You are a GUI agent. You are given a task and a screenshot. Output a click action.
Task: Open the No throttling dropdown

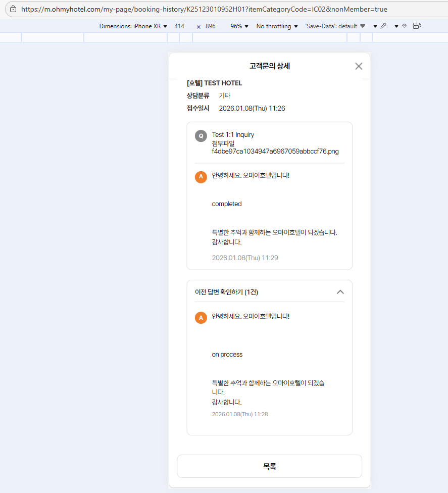coord(277,26)
